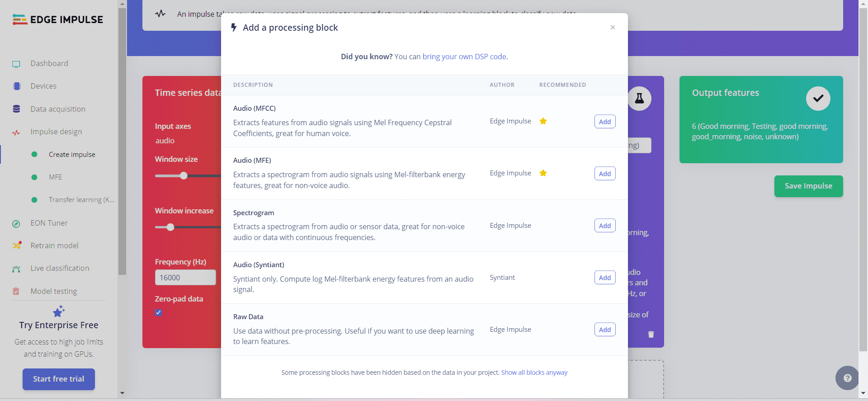Click the Model testing clipboard icon
868x401 pixels.
[16, 291]
